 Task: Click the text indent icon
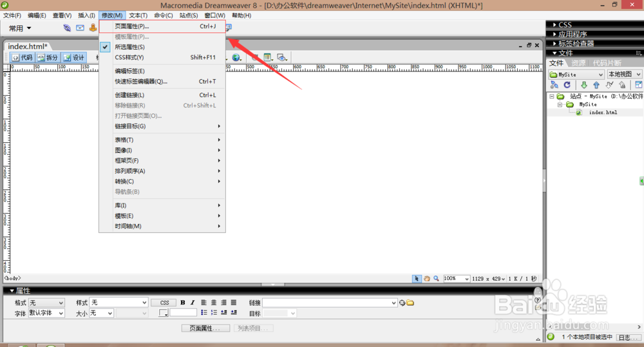click(x=234, y=313)
